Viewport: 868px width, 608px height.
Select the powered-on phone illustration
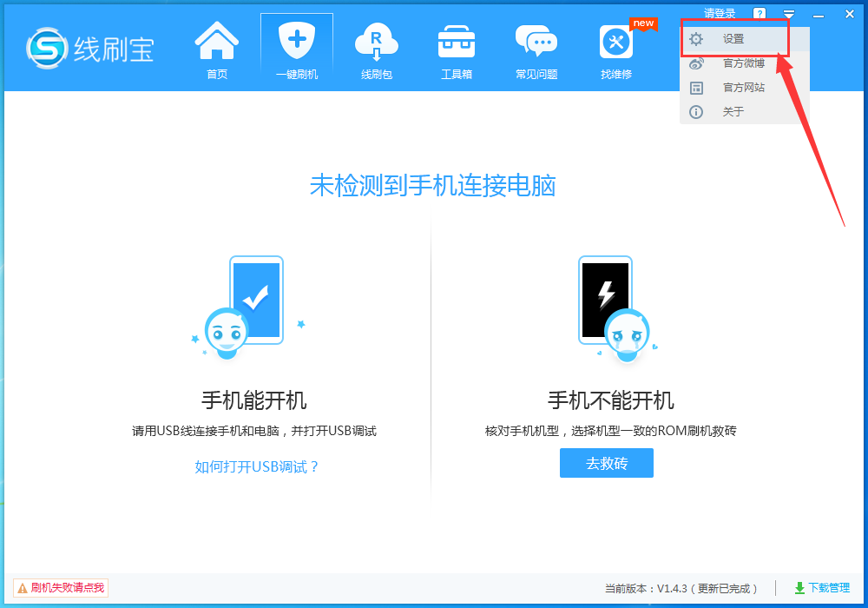(x=258, y=300)
